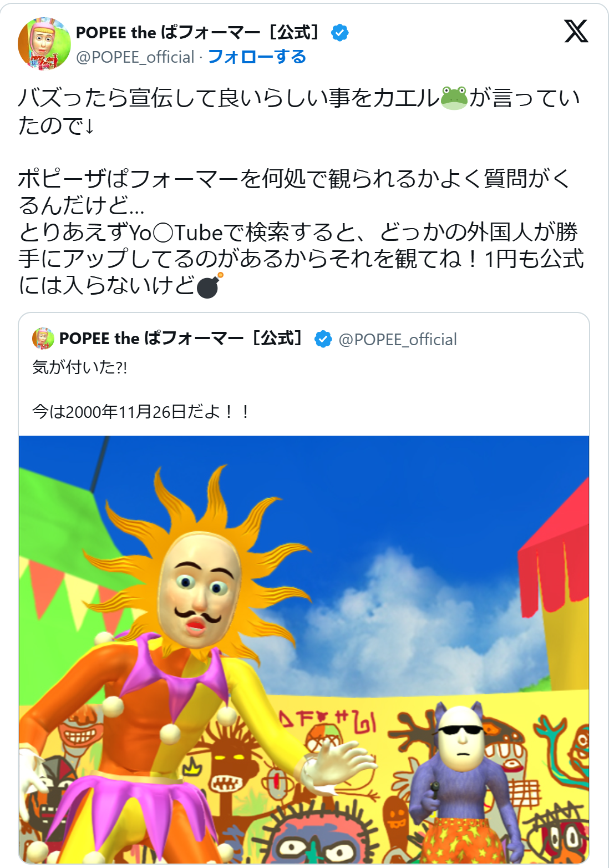Screen dimensions: 609x868
Task: Click the 今は2000年11月26日だよ date line
Action: tap(141, 412)
